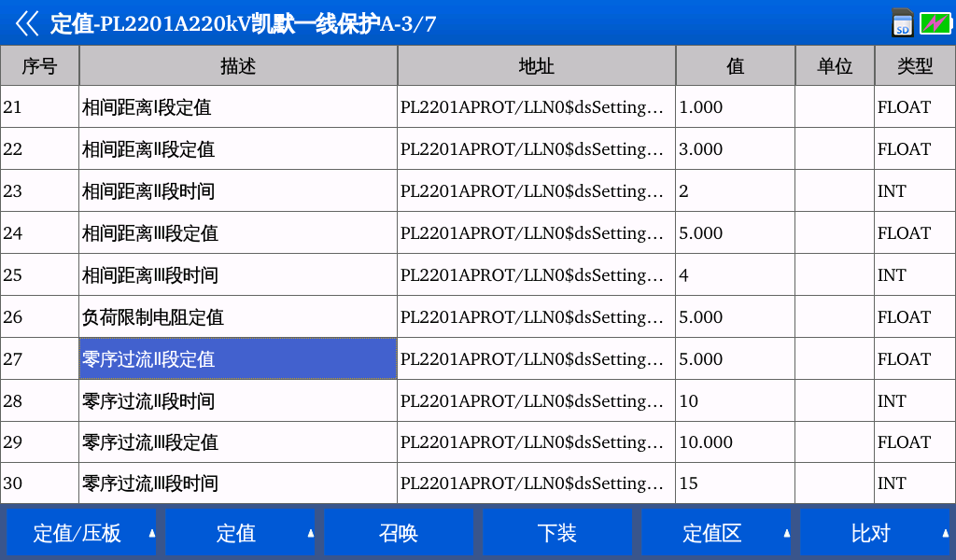Edit value 10 of 零序过流II段时间
Viewport: 956px width, 560px height.
735,401
